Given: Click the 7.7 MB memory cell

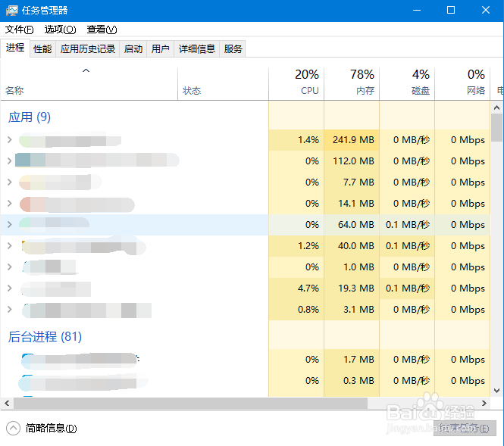Looking at the screenshot, I should click(352, 182).
